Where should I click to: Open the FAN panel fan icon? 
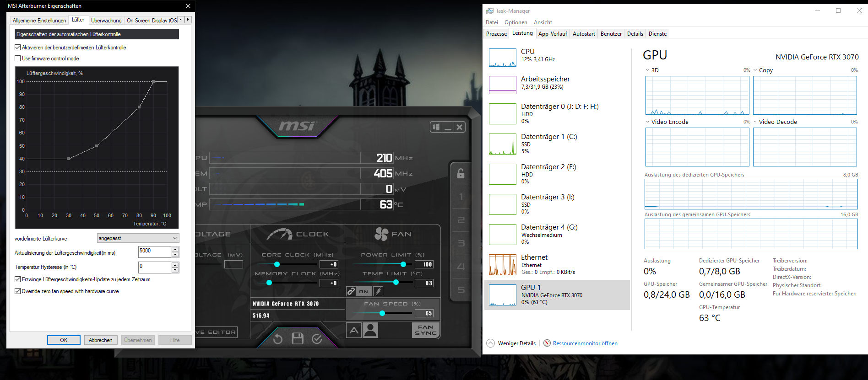pos(381,234)
